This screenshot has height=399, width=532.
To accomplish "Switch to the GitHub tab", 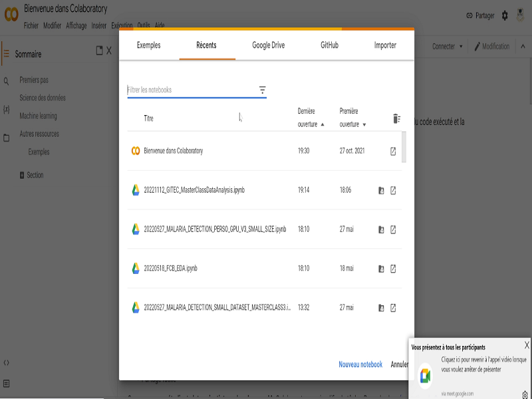I will pos(329,45).
